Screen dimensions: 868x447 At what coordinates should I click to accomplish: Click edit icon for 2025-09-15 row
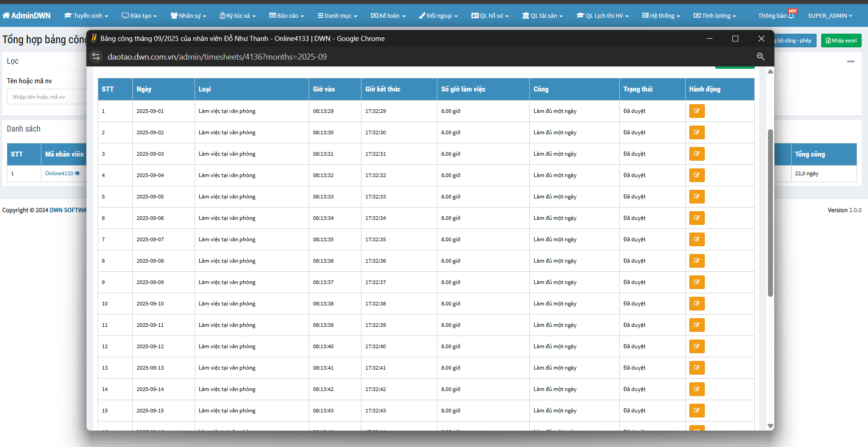[x=697, y=411]
